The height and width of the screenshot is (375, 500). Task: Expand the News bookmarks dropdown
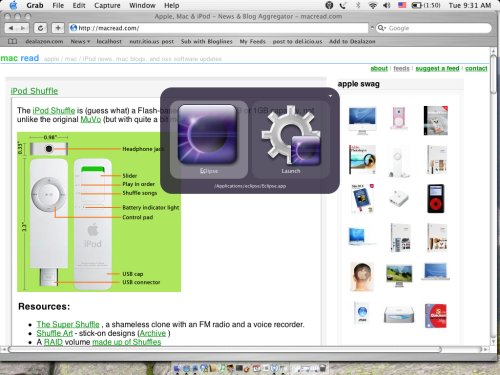click(x=80, y=41)
